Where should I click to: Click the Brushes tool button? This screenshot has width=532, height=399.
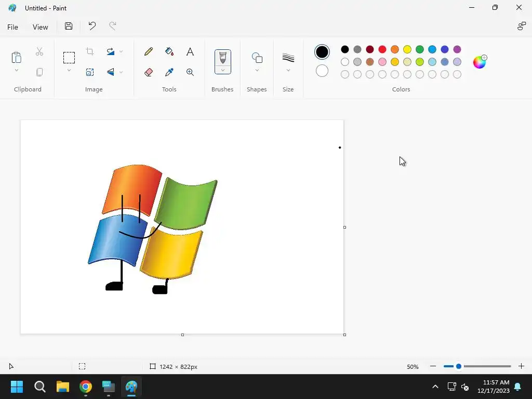(222, 58)
